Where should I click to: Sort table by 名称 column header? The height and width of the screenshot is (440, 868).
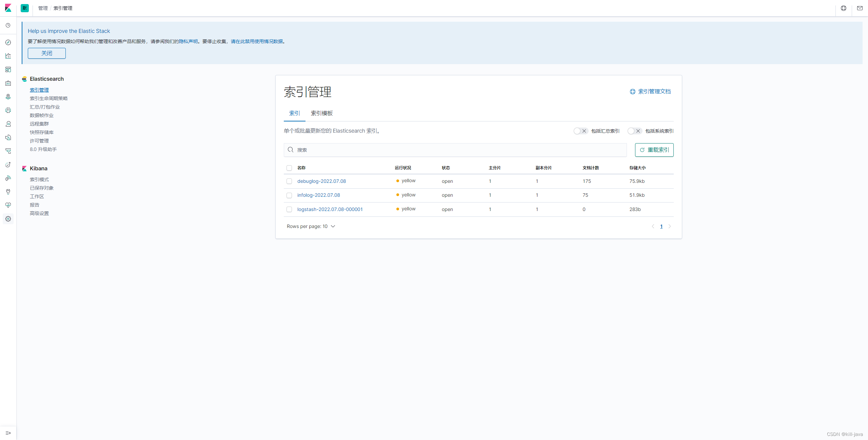click(x=301, y=168)
